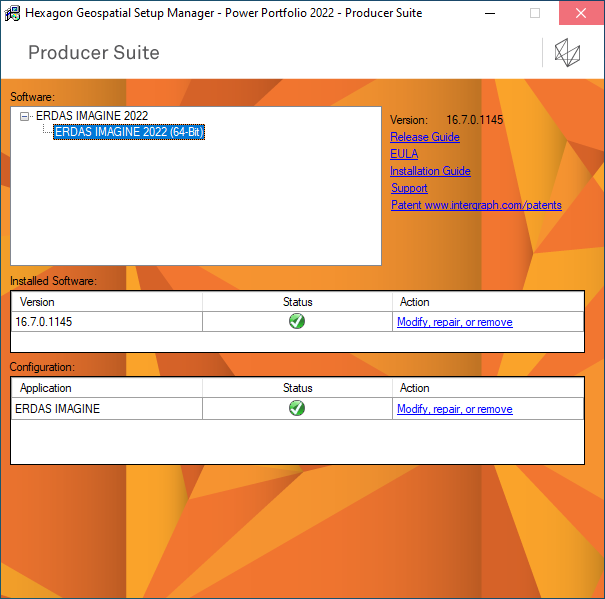Image resolution: width=605 pixels, height=599 pixels.
Task: Click the Status column header in Configuration table
Action: (x=297, y=388)
